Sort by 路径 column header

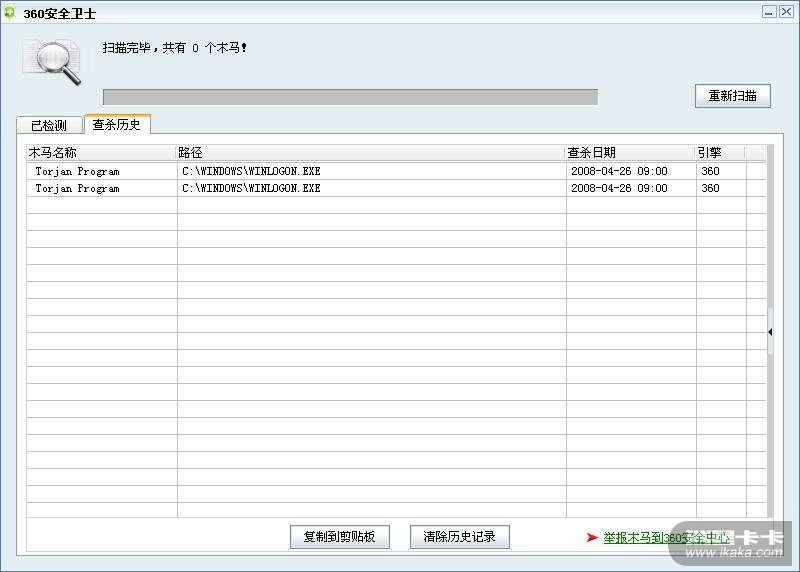[x=370, y=153]
